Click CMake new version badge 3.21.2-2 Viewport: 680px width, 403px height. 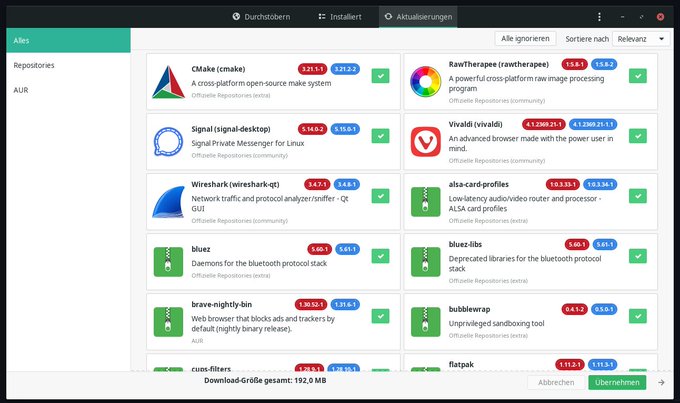click(x=345, y=69)
